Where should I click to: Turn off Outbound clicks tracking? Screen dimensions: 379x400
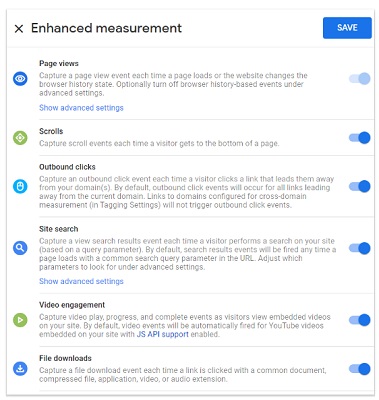point(359,186)
